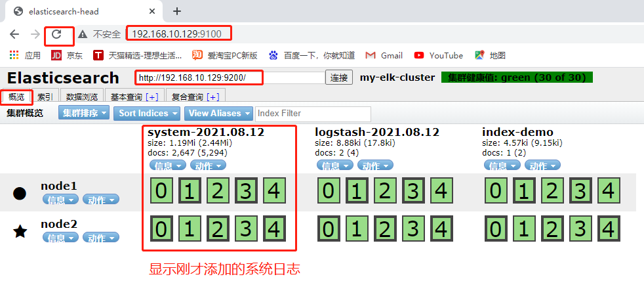Click the index-demo index name
The height and width of the screenshot is (283, 644).
pyautogui.click(x=517, y=132)
